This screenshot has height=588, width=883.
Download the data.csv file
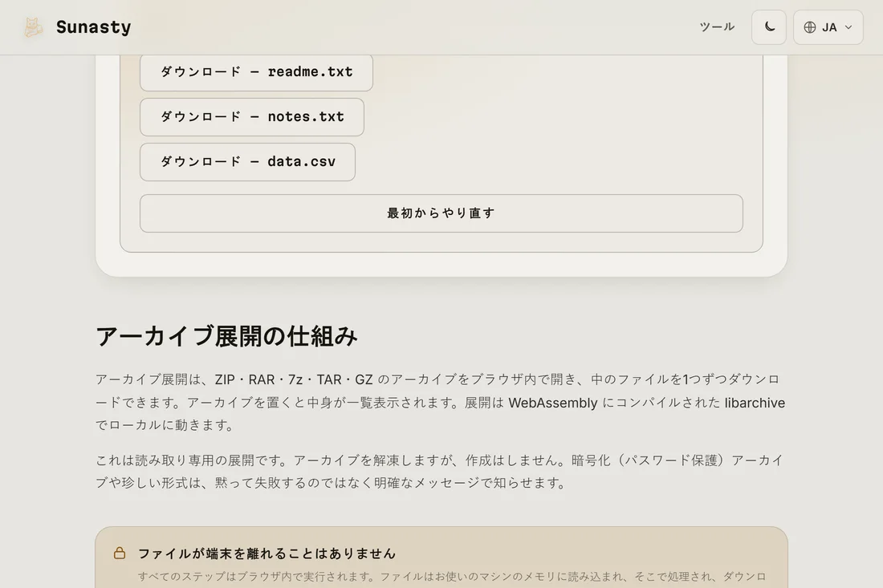[x=247, y=162]
